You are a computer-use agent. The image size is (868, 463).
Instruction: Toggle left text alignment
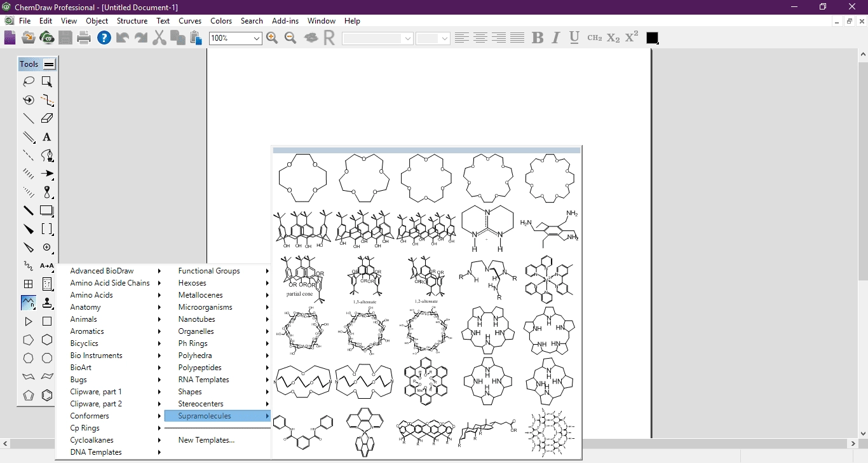462,38
